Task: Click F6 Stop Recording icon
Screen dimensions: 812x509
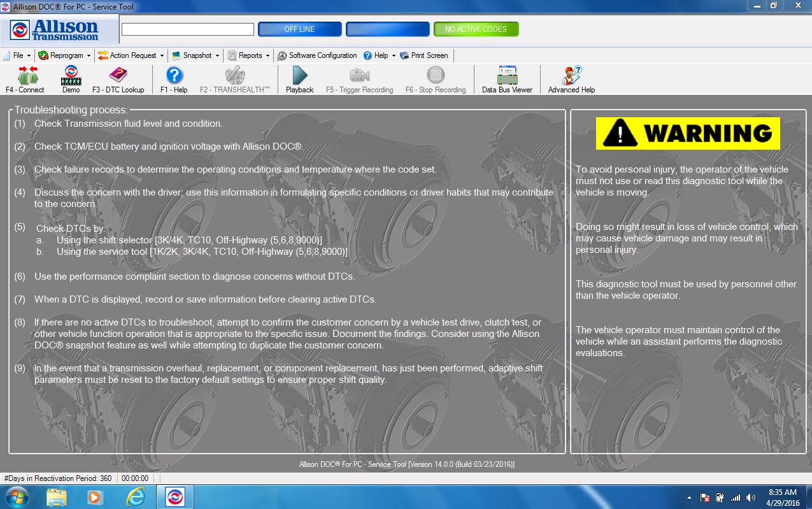Action: 436,75
